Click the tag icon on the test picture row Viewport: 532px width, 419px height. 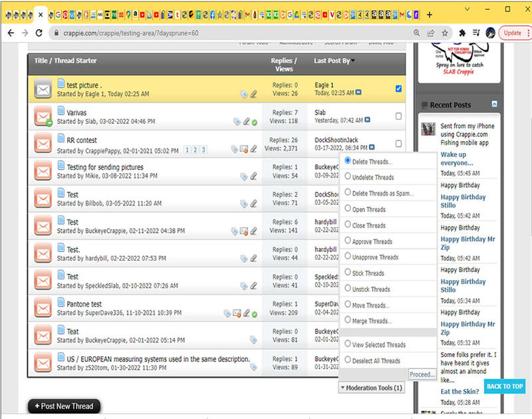244,94
